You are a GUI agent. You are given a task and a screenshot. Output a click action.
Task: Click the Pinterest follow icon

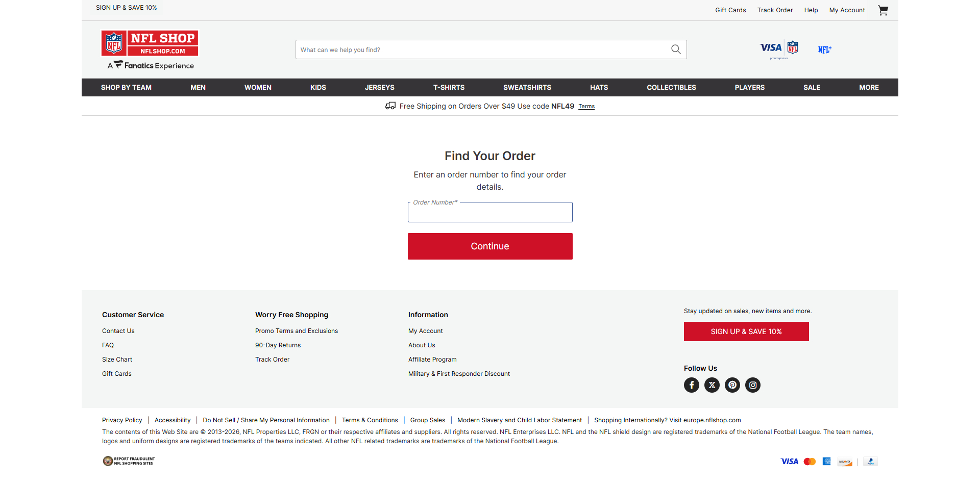[732, 385]
